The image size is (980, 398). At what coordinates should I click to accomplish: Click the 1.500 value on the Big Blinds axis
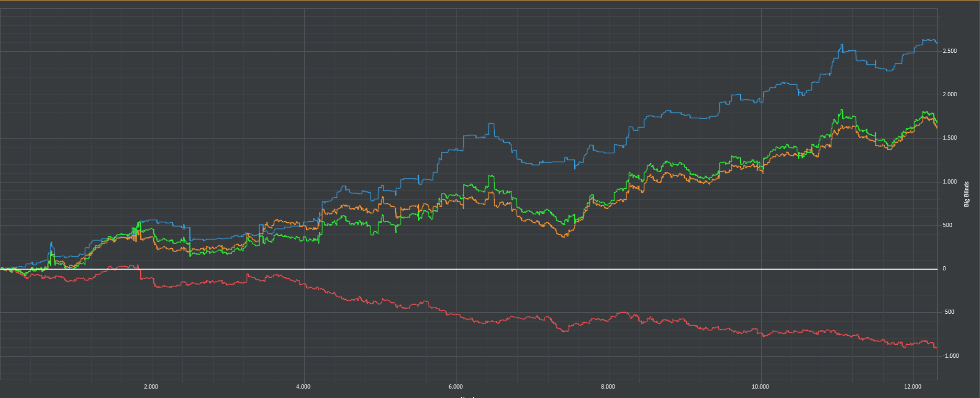click(950, 138)
